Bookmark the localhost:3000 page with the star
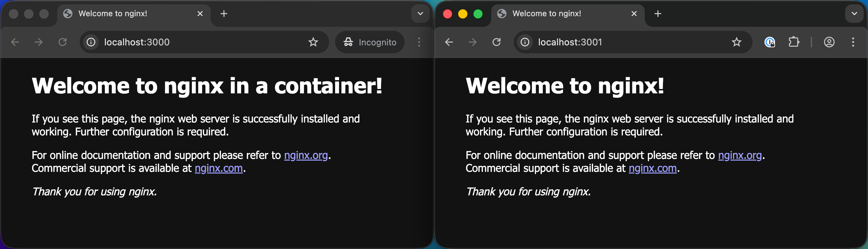 [313, 42]
